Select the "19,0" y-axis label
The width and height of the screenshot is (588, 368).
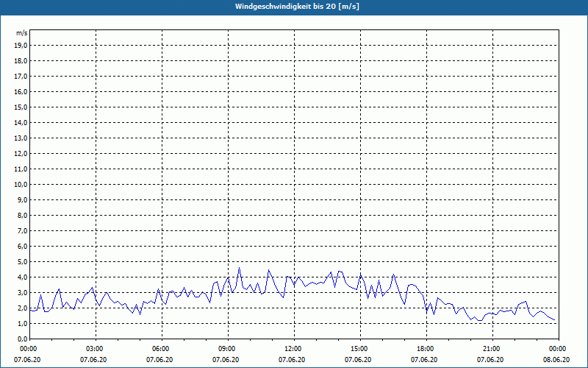pos(21,46)
